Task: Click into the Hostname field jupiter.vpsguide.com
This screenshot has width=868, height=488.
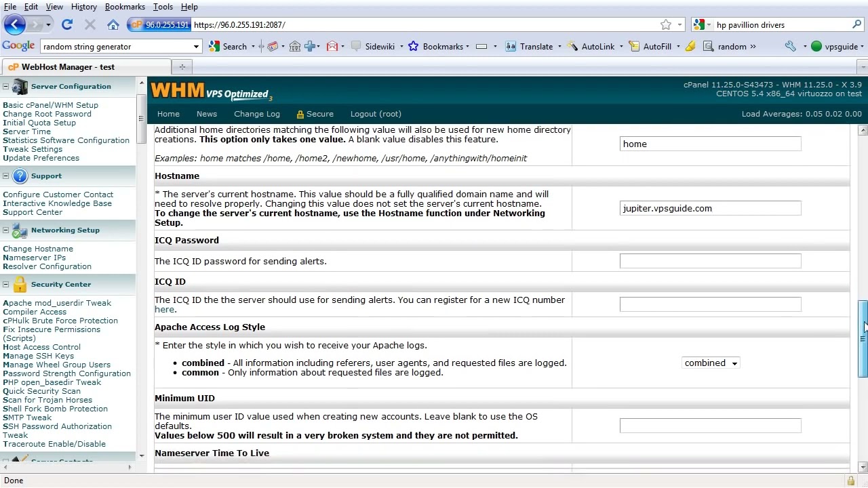Action: [710, 209]
